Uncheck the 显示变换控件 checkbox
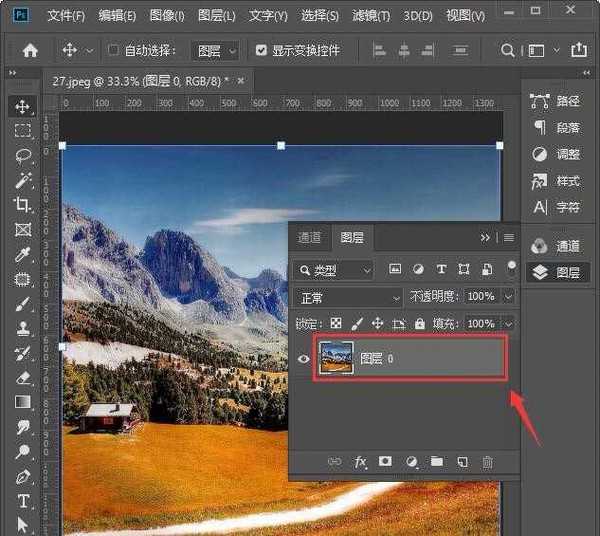 click(262, 50)
